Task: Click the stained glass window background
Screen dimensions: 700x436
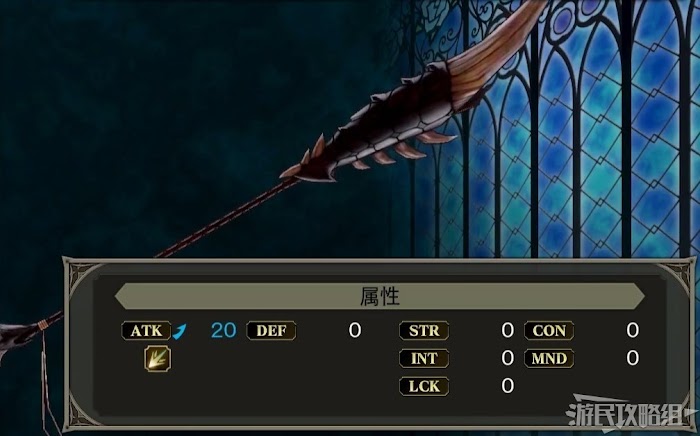Action: [x=580, y=134]
